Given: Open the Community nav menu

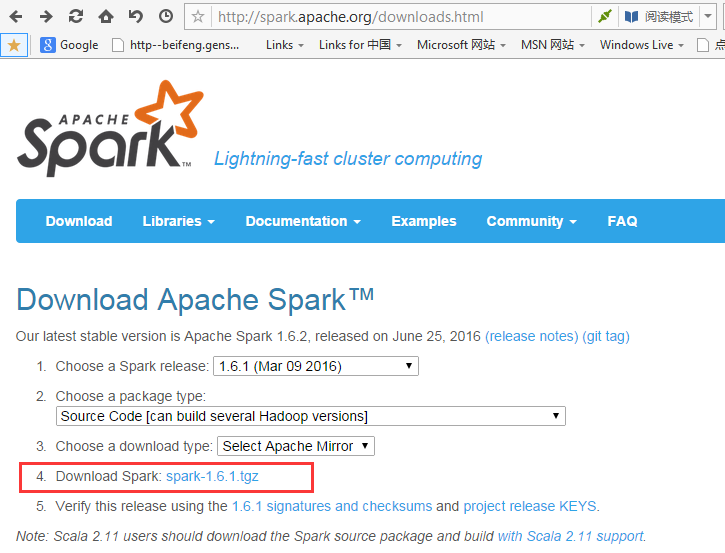Looking at the screenshot, I should pos(531,221).
